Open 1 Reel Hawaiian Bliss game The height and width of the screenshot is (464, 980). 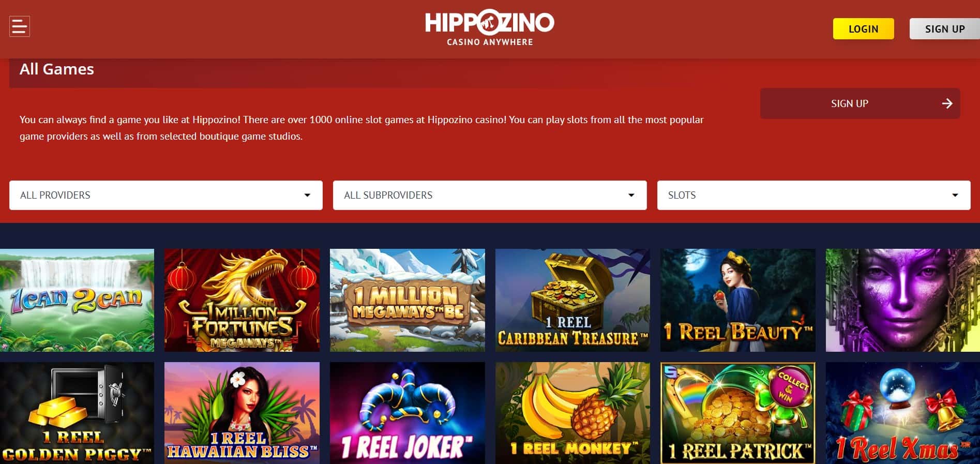coord(242,413)
